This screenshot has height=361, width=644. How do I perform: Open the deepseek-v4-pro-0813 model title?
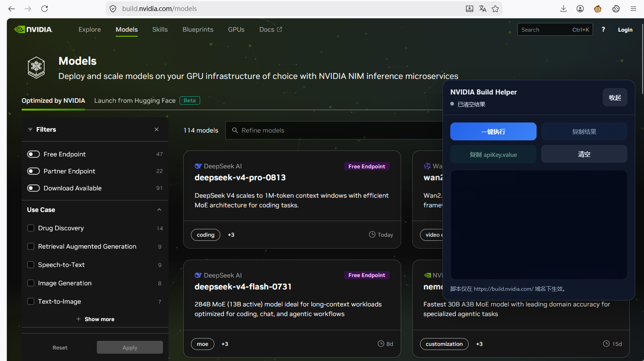coord(240,178)
